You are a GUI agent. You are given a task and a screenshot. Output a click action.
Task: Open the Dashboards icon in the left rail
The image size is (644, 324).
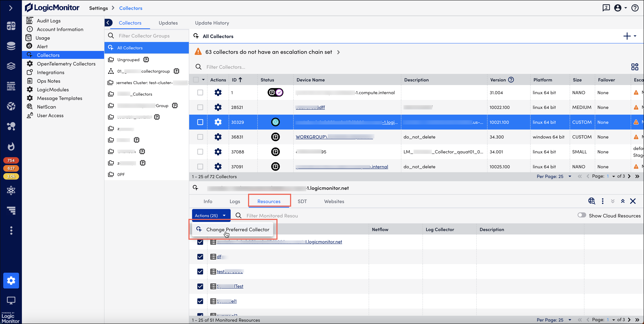[x=11, y=26]
